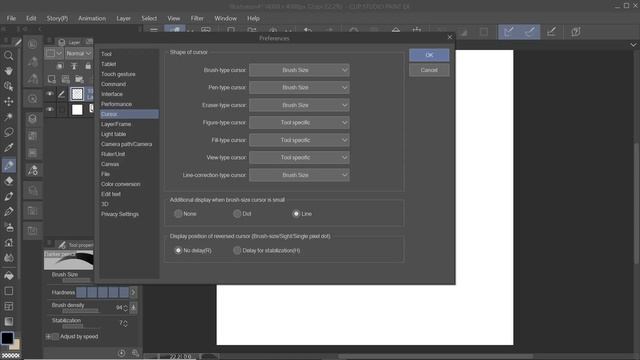This screenshot has height=360, width=640.
Task: Open Pen-type cursor dropdown
Action: [299, 87]
